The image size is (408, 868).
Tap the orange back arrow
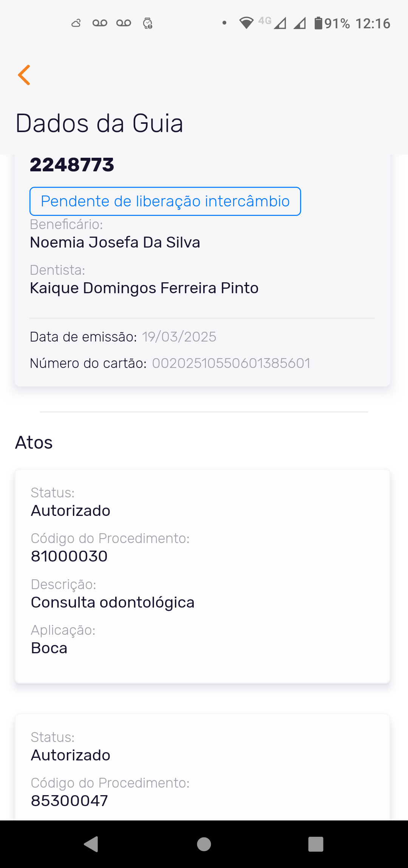tap(24, 75)
